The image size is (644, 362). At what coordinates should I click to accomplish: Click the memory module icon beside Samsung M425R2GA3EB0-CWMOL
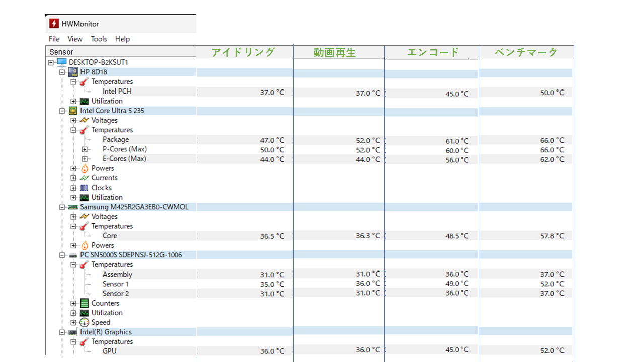(73, 207)
